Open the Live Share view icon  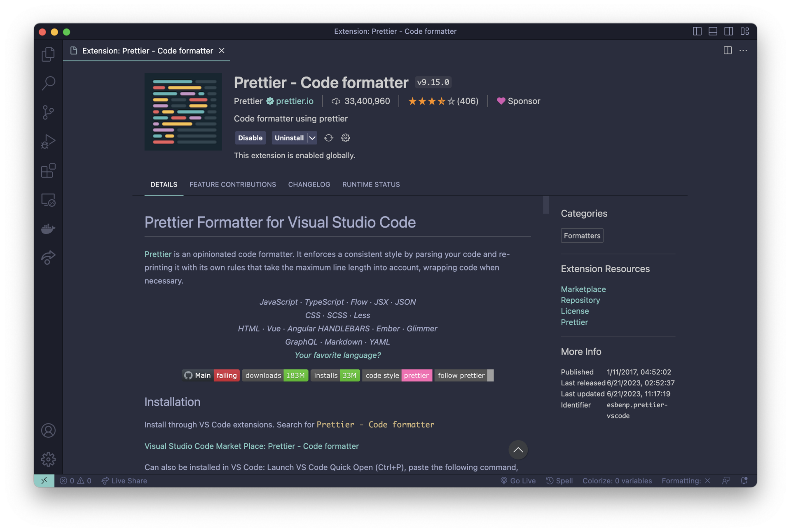click(x=48, y=257)
